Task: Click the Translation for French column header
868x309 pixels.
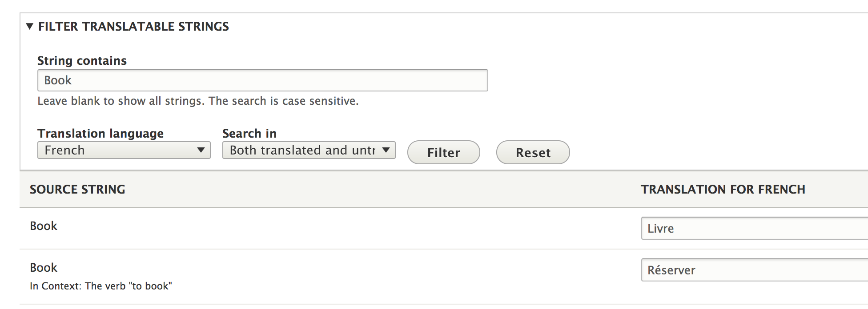Action: coord(723,190)
